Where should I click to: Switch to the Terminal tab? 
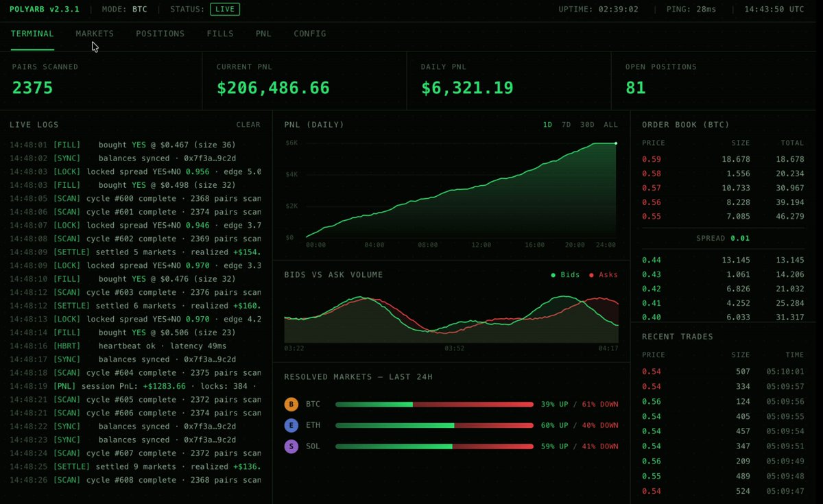[x=32, y=34]
